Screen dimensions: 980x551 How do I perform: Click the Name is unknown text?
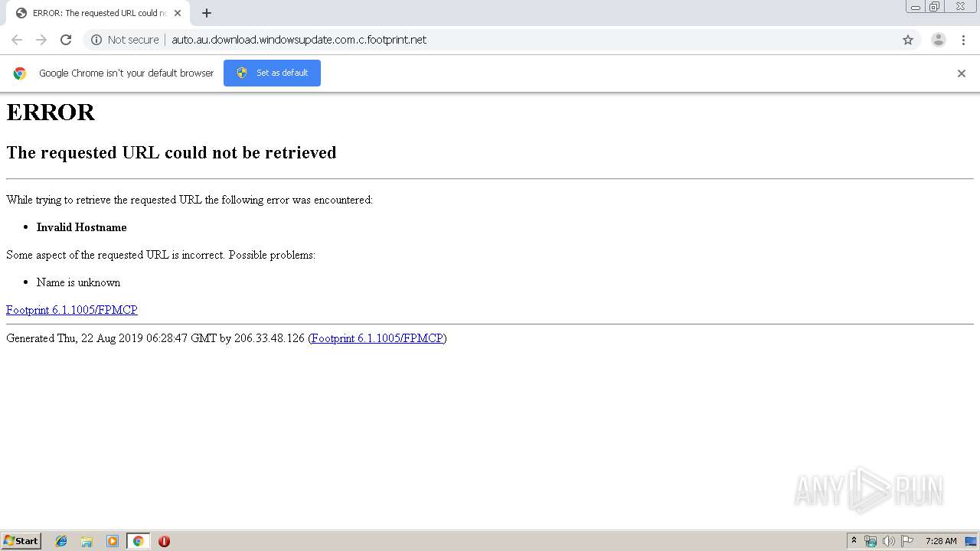[x=78, y=282]
